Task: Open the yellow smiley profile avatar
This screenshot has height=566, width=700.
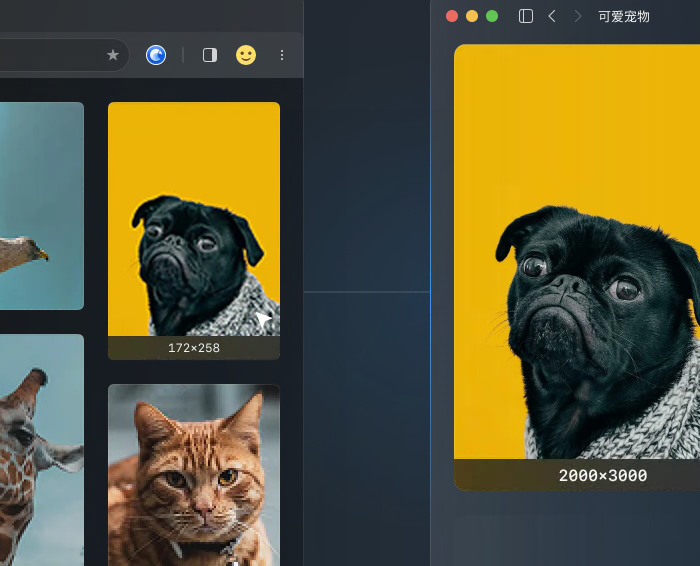Action: pyautogui.click(x=246, y=55)
